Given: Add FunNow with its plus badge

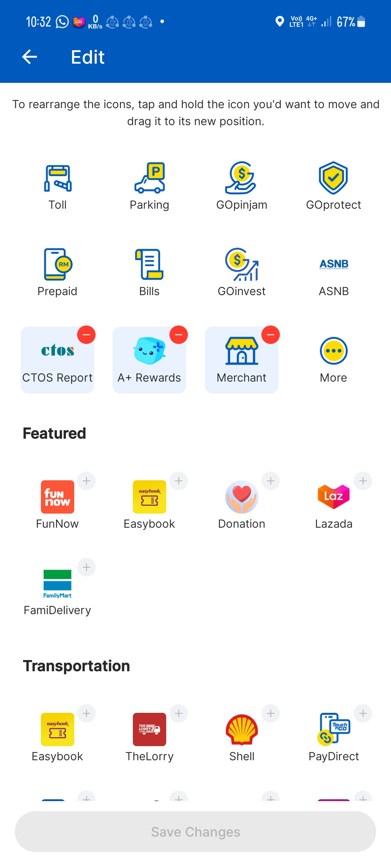Looking at the screenshot, I should coord(86,481).
